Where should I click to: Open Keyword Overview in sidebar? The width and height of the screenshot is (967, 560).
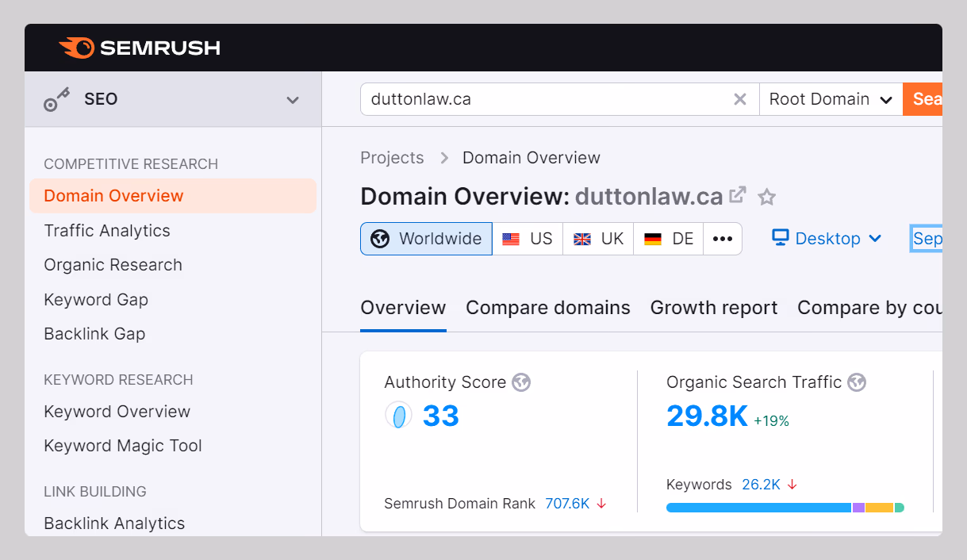(x=117, y=412)
